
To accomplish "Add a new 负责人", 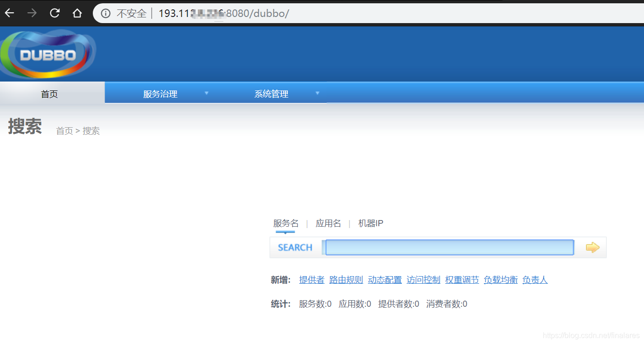I will click(535, 280).
